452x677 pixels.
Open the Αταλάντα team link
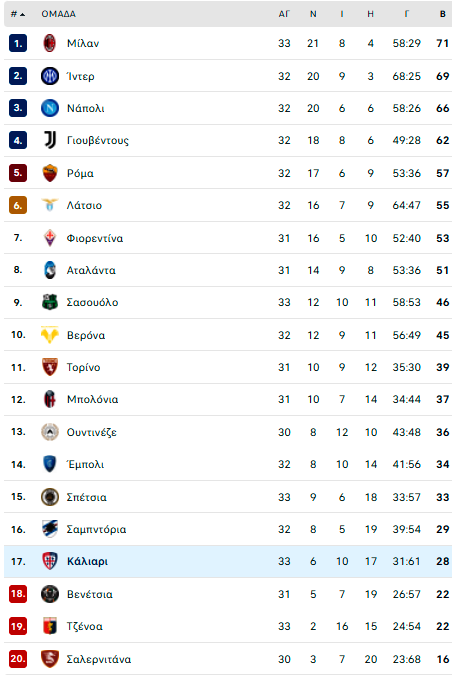(x=91, y=270)
